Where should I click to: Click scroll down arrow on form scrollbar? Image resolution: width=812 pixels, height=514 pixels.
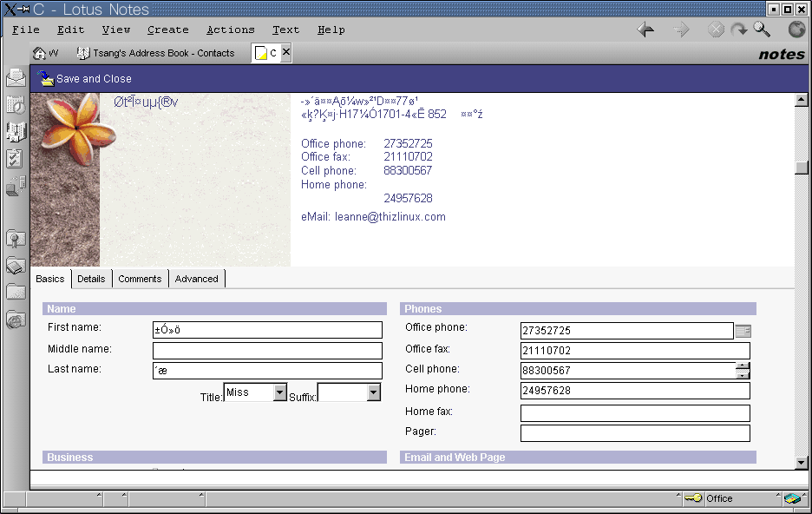[x=802, y=463]
